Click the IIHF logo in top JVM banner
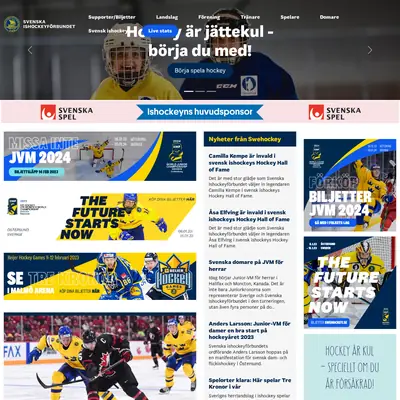The height and width of the screenshot is (400, 400). [x=177, y=156]
